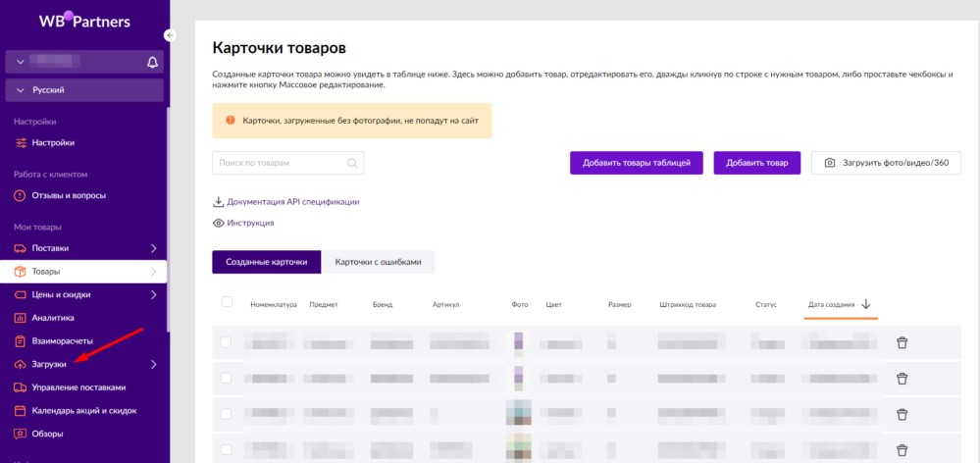Switch to Карточки с ошибками tab
This screenshot has width=980, height=463.
point(378,262)
